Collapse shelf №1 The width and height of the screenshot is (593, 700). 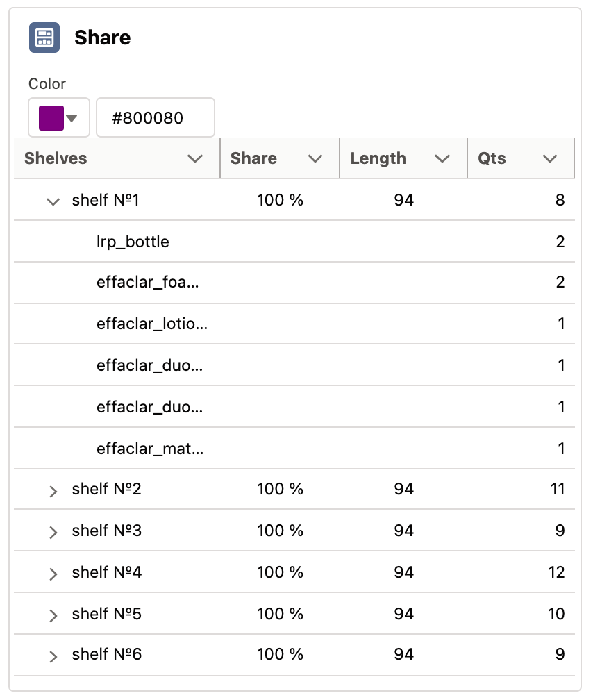pyautogui.click(x=53, y=201)
